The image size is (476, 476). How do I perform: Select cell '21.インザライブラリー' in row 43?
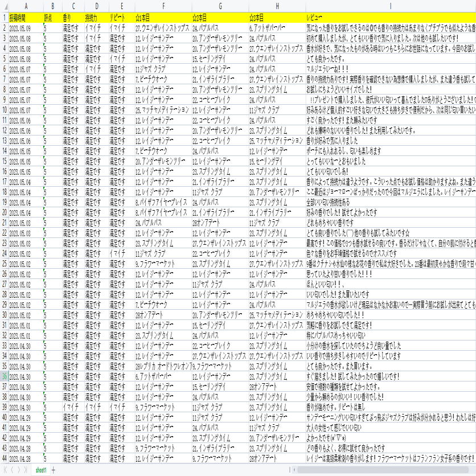click(220, 448)
